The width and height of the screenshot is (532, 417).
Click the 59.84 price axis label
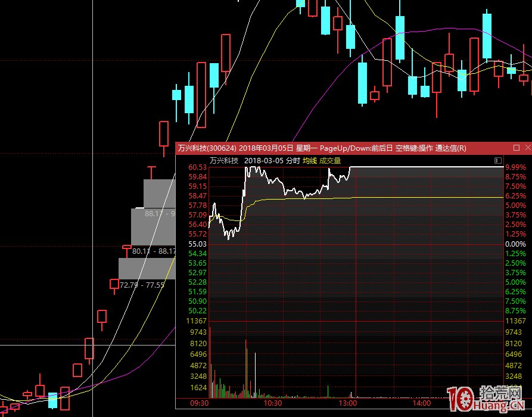coord(198,177)
